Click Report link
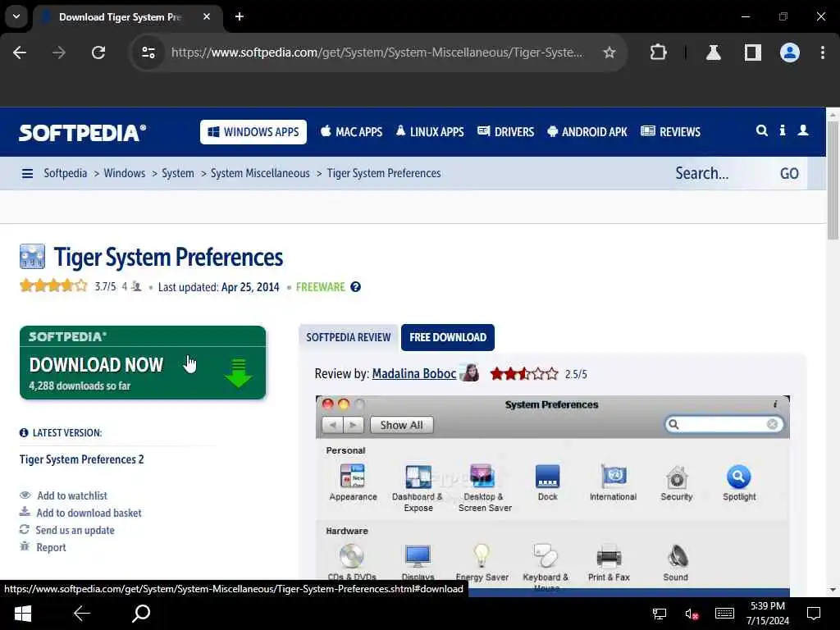This screenshot has width=840, height=630. 51,547
